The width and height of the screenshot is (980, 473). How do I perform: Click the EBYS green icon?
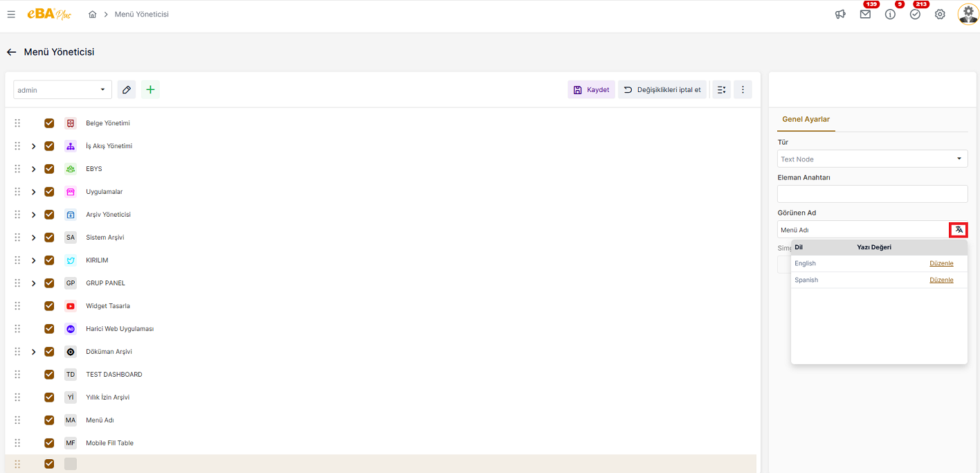click(x=71, y=169)
